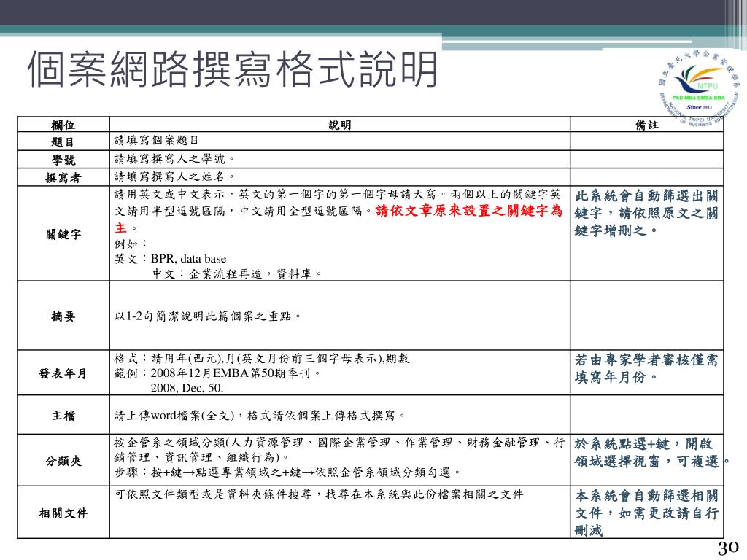Select the slide title 個案網路撰寫格式說明
Viewport: 747px width, 560px height.
[233, 69]
